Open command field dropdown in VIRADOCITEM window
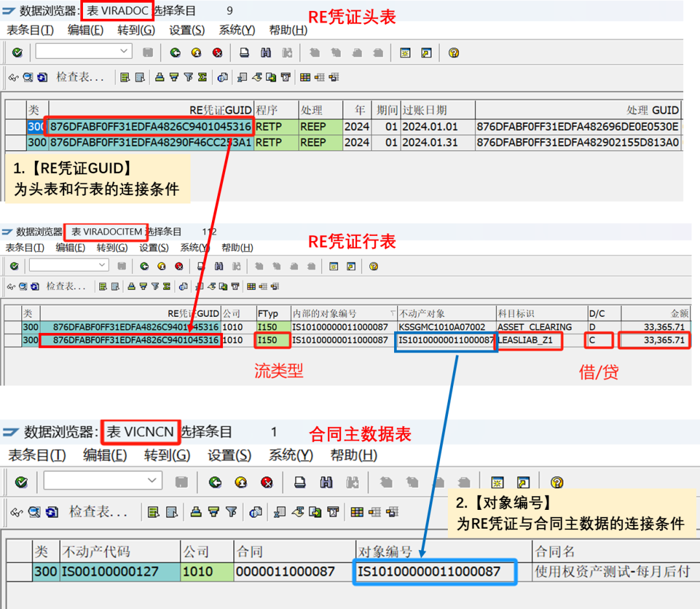Image resolution: width=700 pixels, height=609 pixels. [102, 265]
